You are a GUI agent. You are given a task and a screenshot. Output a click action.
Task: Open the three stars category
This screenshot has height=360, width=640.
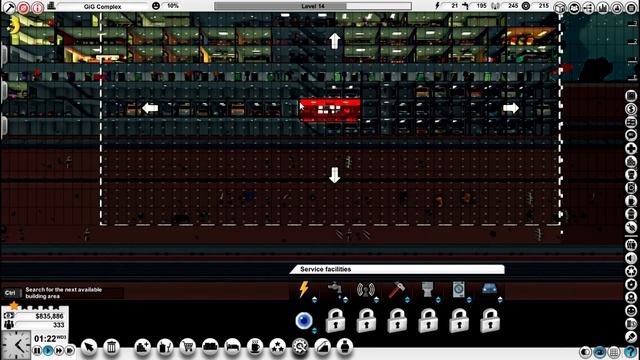coord(278,347)
